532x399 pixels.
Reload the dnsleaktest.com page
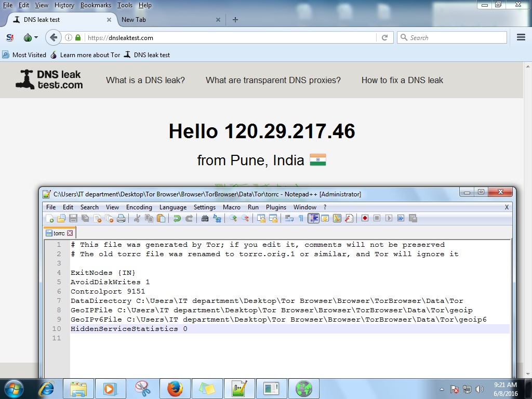coord(385,37)
